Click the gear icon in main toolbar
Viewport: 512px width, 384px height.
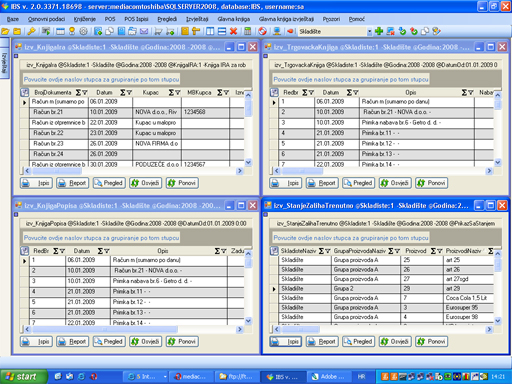(83, 31)
